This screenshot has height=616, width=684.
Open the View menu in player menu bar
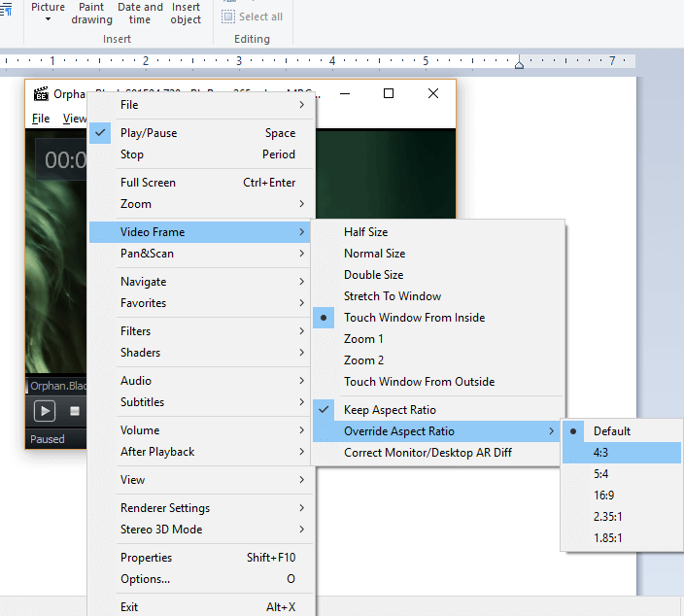coord(74,119)
